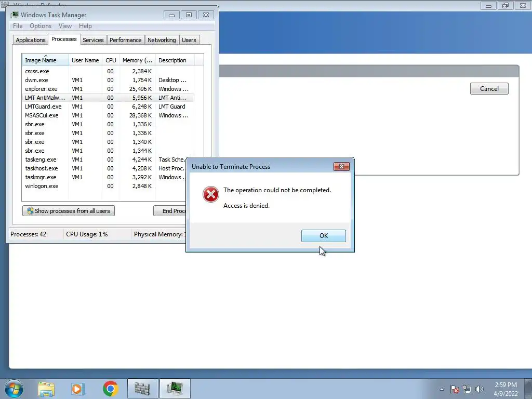Open Action Center flag icon
This screenshot has height=399, width=532.
click(455, 389)
